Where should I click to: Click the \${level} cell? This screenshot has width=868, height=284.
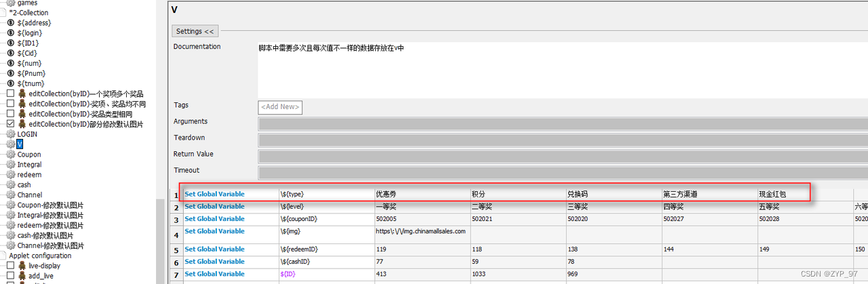[x=326, y=207]
